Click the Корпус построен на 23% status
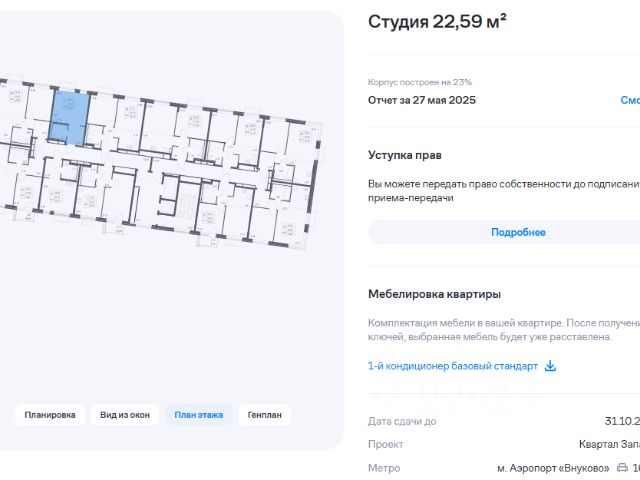Image resolution: width=640 pixels, height=480 pixels. pos(420,82)
